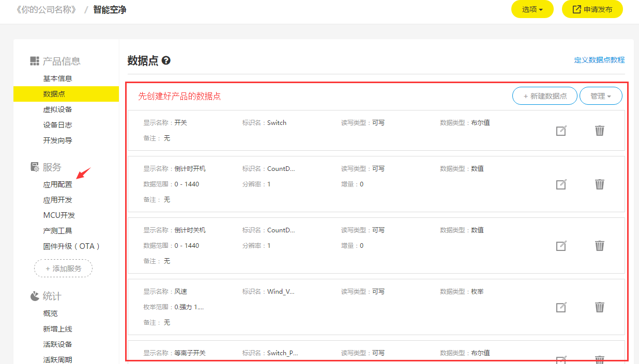Edit the 倒计时开机 data point
The width and height of the screenshot is (639, 364).
(561, 184)
